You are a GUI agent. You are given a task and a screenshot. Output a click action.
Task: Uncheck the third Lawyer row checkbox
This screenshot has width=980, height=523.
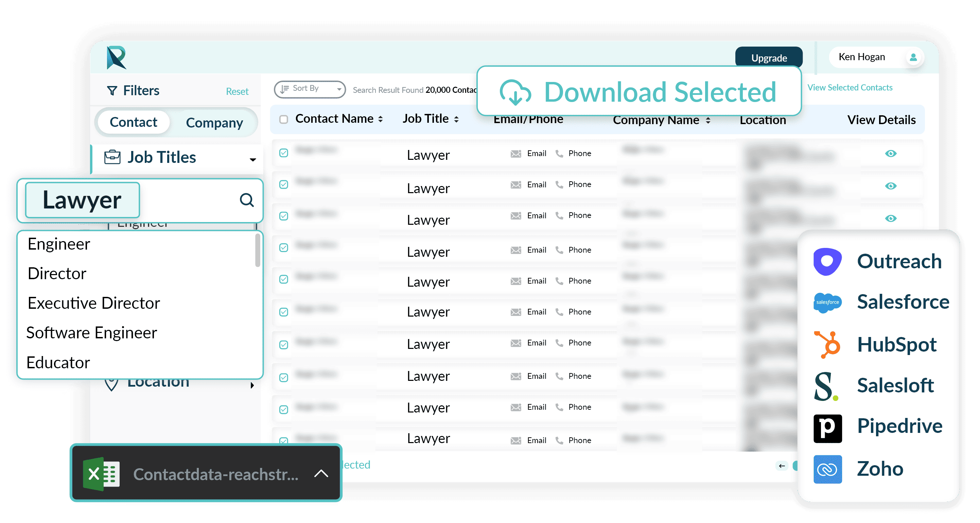pyautogui.click(x=283, y=216)
